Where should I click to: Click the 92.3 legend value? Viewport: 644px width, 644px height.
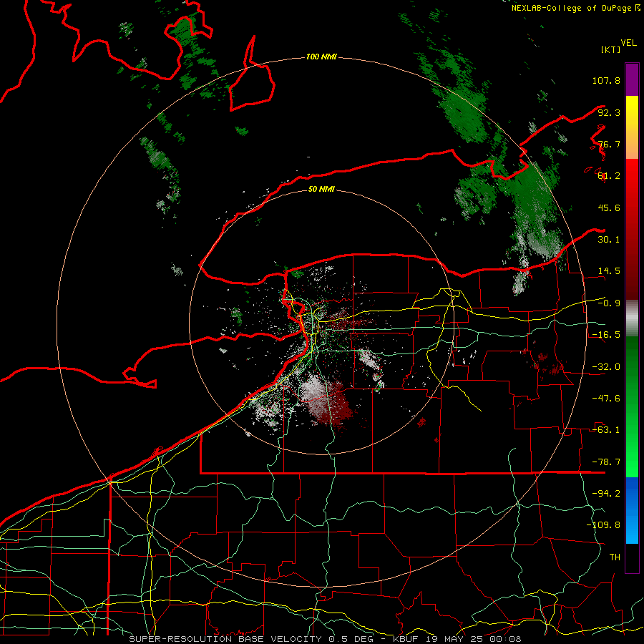tap(609, 112)
